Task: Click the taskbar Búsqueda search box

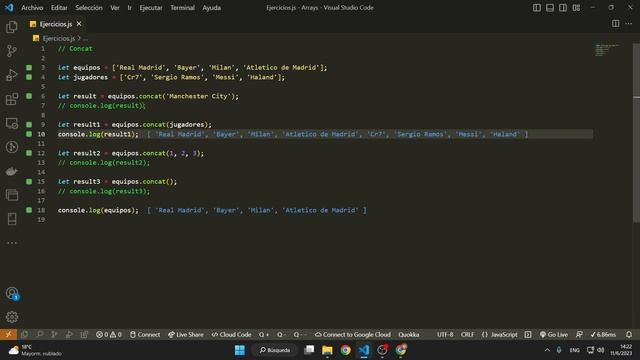Action: tap(275, 350)
